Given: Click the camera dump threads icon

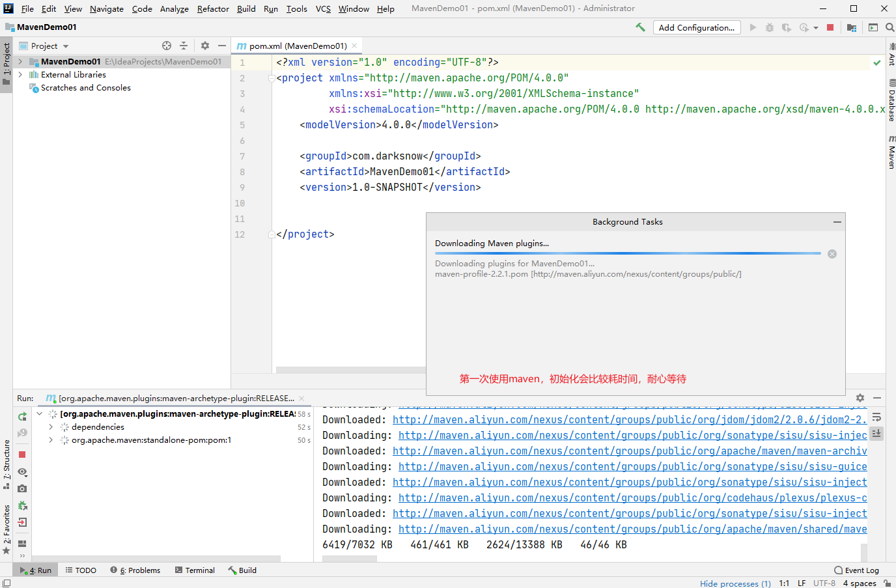Looking at the screenshot, I should (x=22, y=488).
